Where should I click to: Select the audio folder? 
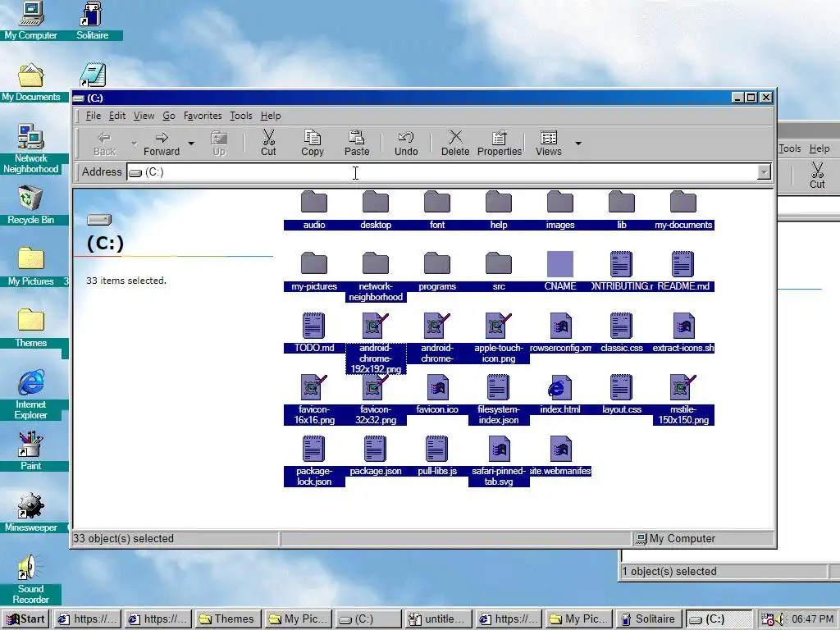[314, 209]
